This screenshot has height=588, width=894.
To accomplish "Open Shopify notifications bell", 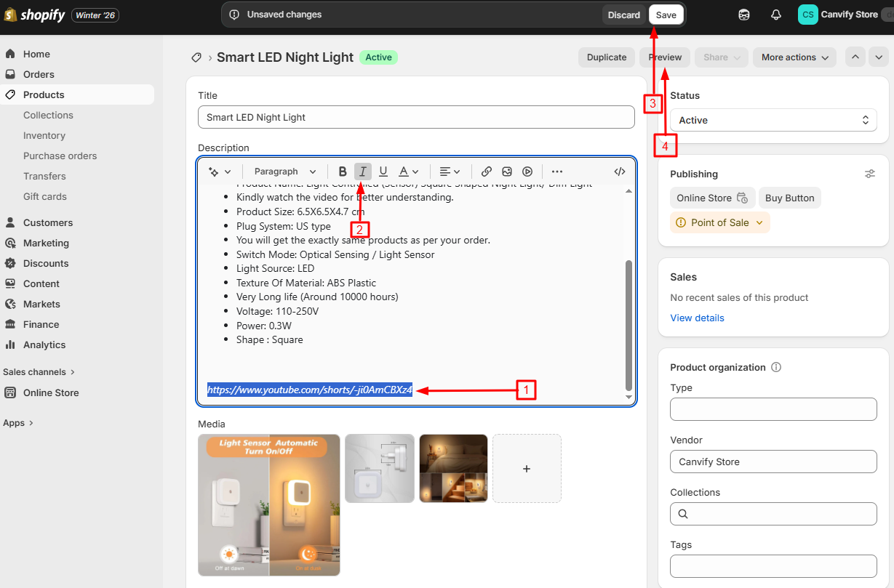I will pos(775,15).
